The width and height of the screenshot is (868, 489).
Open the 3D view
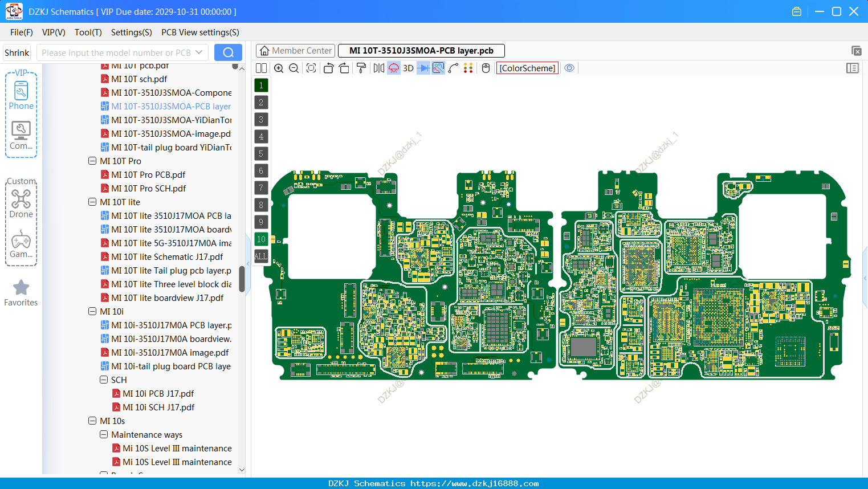(x=408, y=68)
